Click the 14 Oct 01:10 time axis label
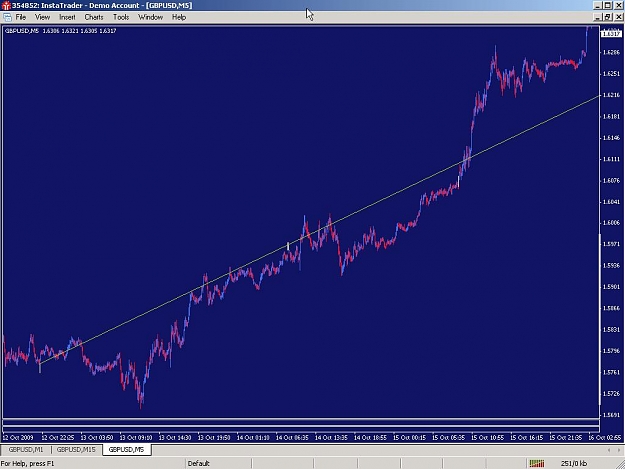This screenshot has width=625, height=469. coord(253,437)
